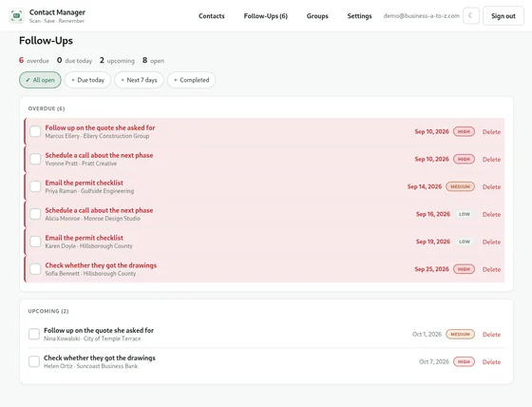Click the UPCOMING (2) section header

point(48,311)
